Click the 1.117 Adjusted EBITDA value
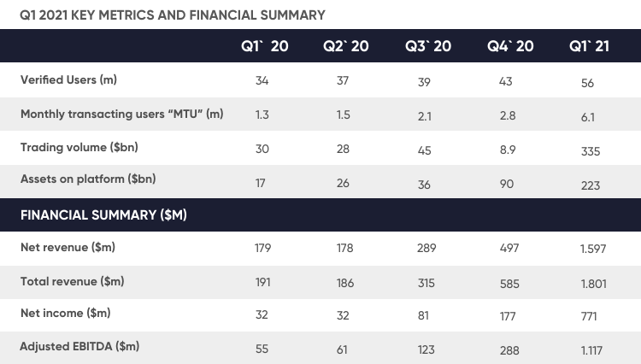Image resolution: width=641 pixels, height=364 pixels. 593,349
